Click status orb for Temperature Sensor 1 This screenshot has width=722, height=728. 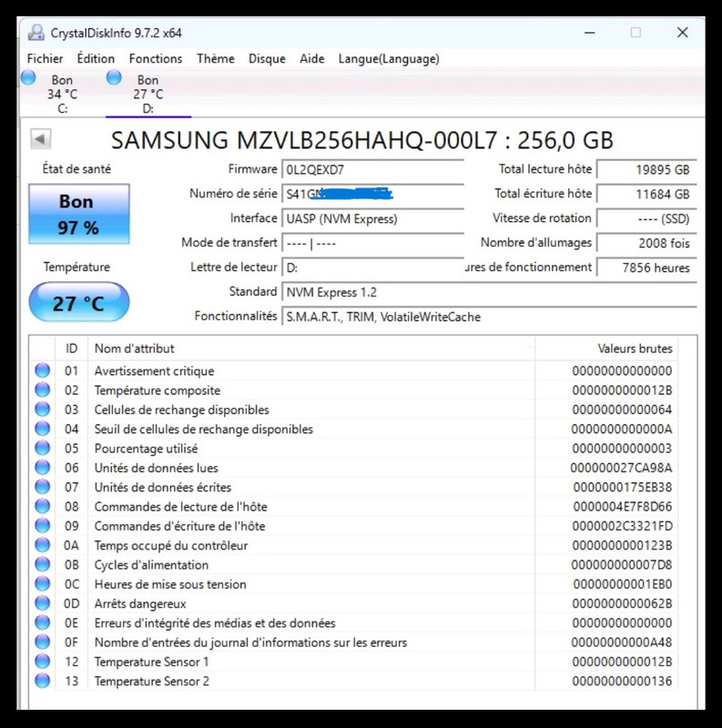pos(42,662)
